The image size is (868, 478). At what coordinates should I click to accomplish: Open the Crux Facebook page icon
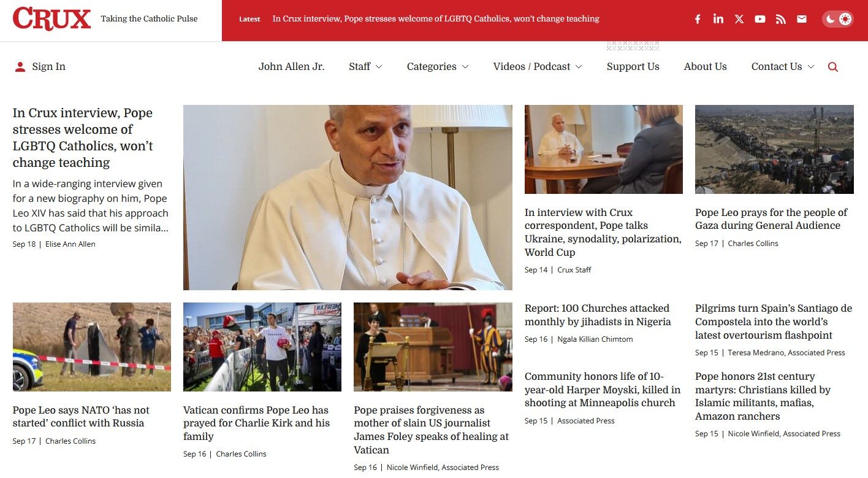tap(698, 19)
